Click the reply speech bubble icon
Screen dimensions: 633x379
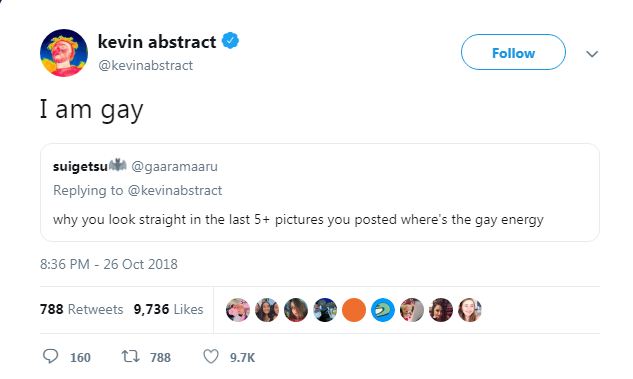(50, 356)
